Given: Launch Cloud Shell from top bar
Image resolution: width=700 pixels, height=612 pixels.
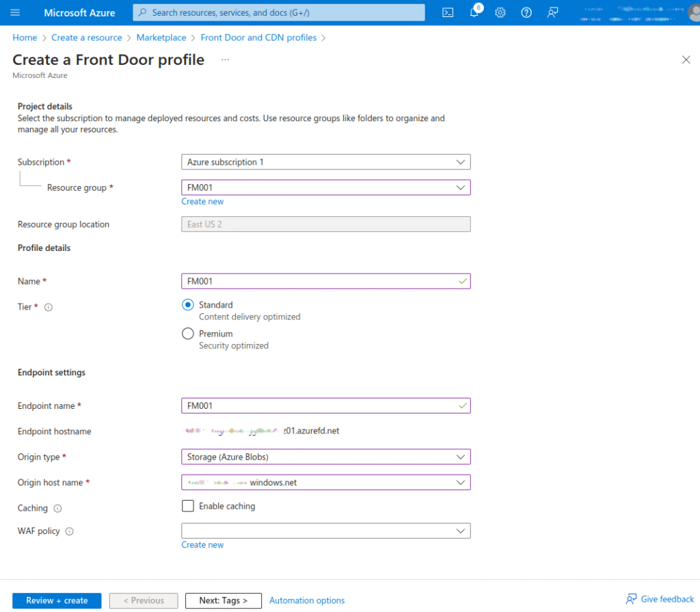Looking at the screenshot, I should click(447, 12).
